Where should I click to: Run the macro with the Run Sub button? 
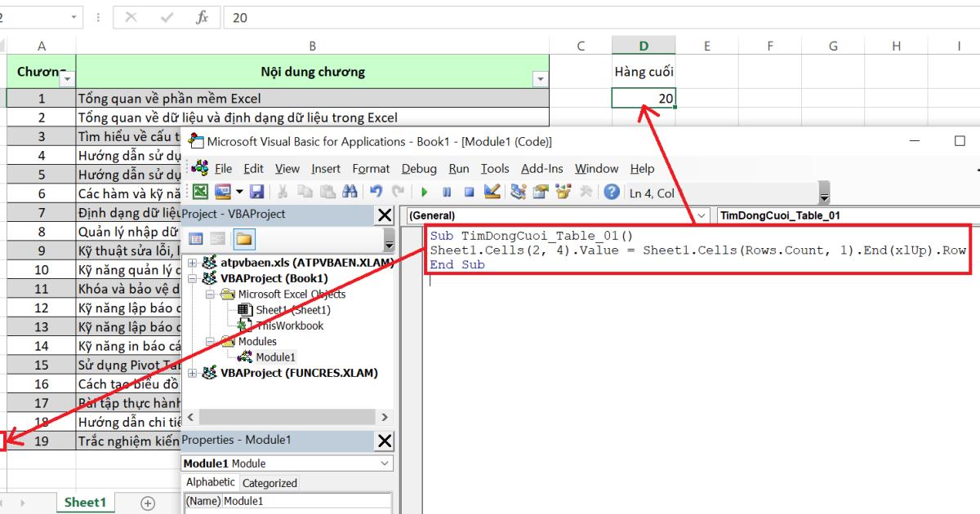[x=425, y=191]
